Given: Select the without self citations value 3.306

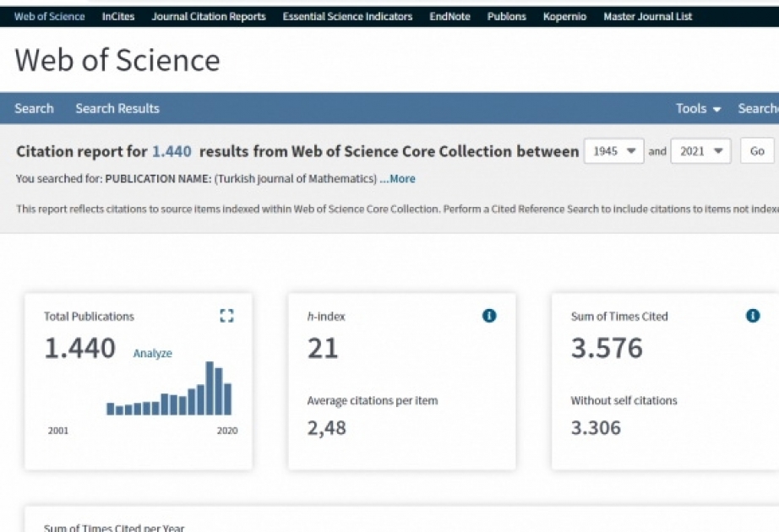Looking at the screenshot, I should [596, 427].
